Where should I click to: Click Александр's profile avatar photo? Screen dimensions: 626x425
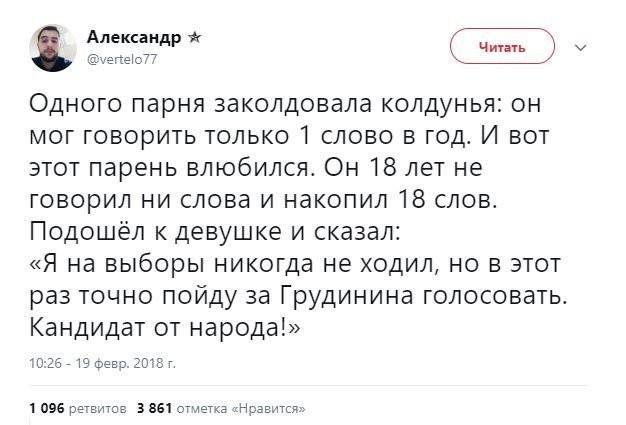(53, 47)
